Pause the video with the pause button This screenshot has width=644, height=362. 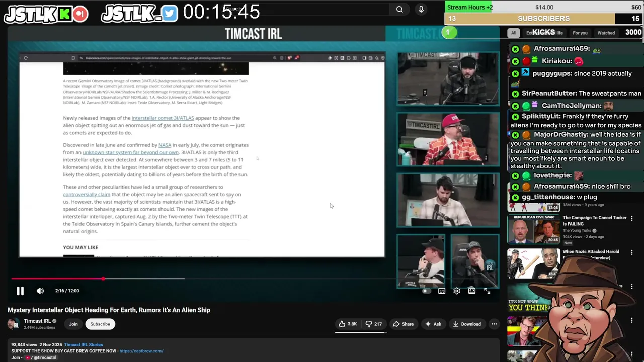pos(20,291)
